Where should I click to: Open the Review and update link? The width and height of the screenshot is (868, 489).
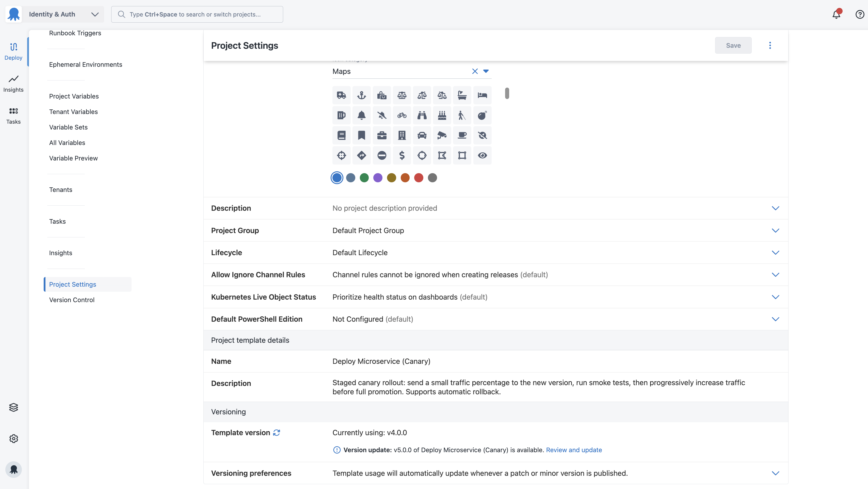tap(574, 450)
